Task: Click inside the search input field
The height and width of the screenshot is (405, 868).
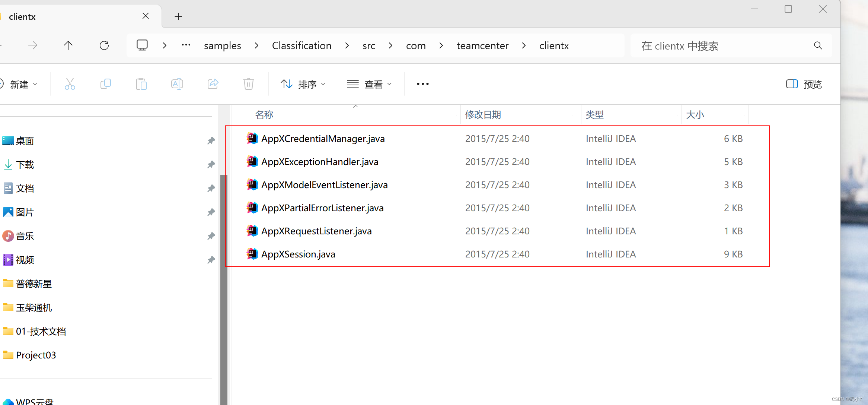Action: pos(707,45)
